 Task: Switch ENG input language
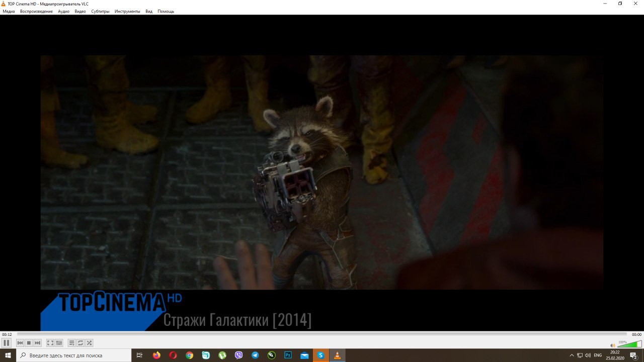(598, 355)
